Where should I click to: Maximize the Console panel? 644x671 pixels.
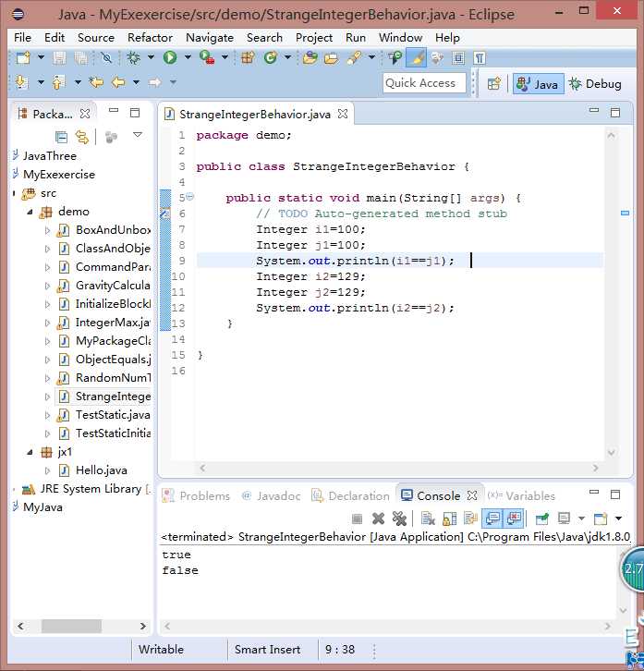tap(615, 494)
